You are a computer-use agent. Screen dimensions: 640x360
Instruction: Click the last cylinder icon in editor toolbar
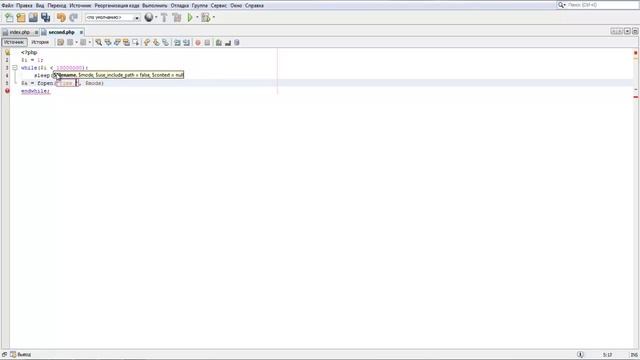point(237,42)
